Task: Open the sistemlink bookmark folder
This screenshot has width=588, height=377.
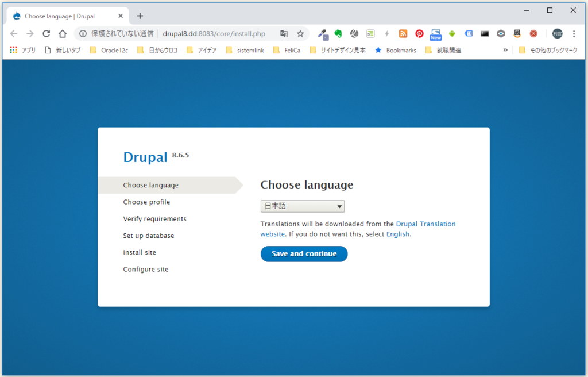Action: coord(245,50)
